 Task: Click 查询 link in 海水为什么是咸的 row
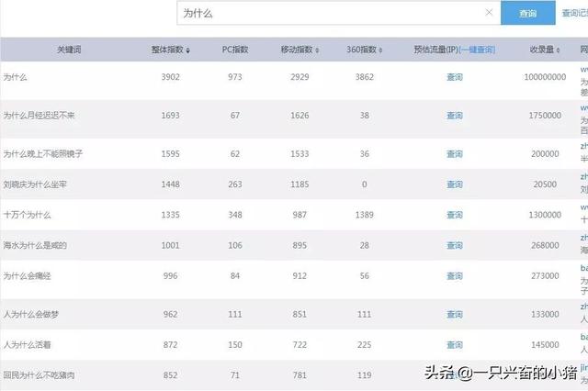click(455, 246)
